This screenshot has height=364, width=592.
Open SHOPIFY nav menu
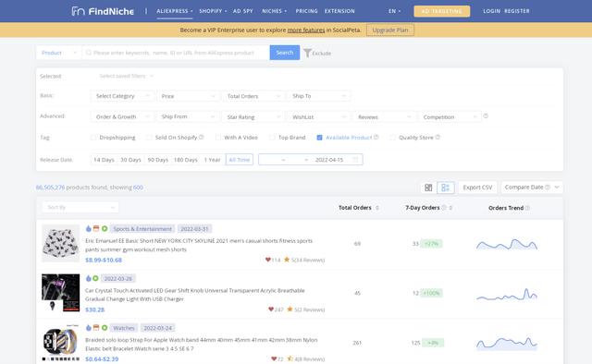213,11
